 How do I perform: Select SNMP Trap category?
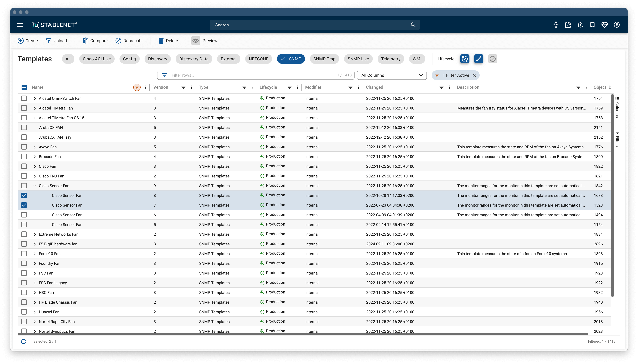click(324, 59)
